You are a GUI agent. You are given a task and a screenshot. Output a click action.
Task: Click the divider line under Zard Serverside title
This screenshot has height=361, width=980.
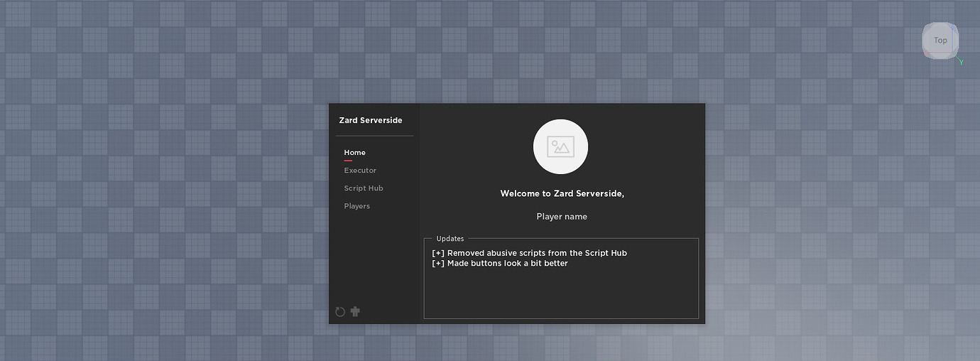tap(374, 136)
